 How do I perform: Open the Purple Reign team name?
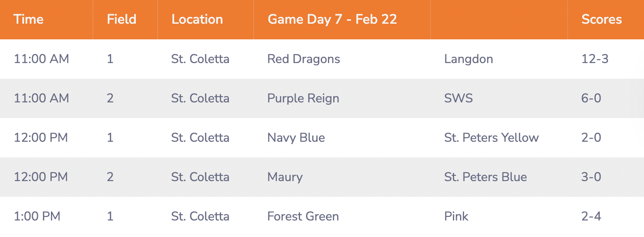(x=303, y=98)
